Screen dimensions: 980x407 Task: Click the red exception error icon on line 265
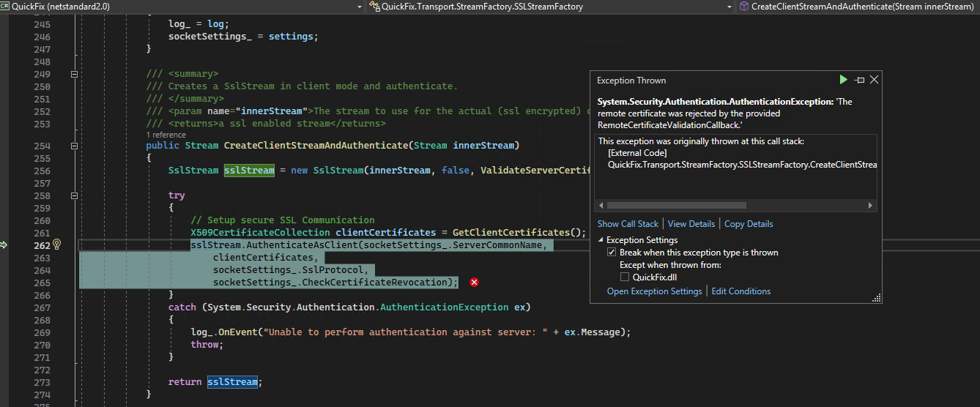(475, 283)
